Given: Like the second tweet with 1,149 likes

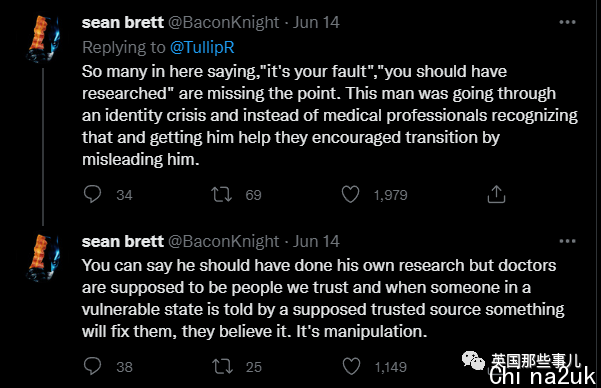Looking at the screenshot, I should (351, 366).
